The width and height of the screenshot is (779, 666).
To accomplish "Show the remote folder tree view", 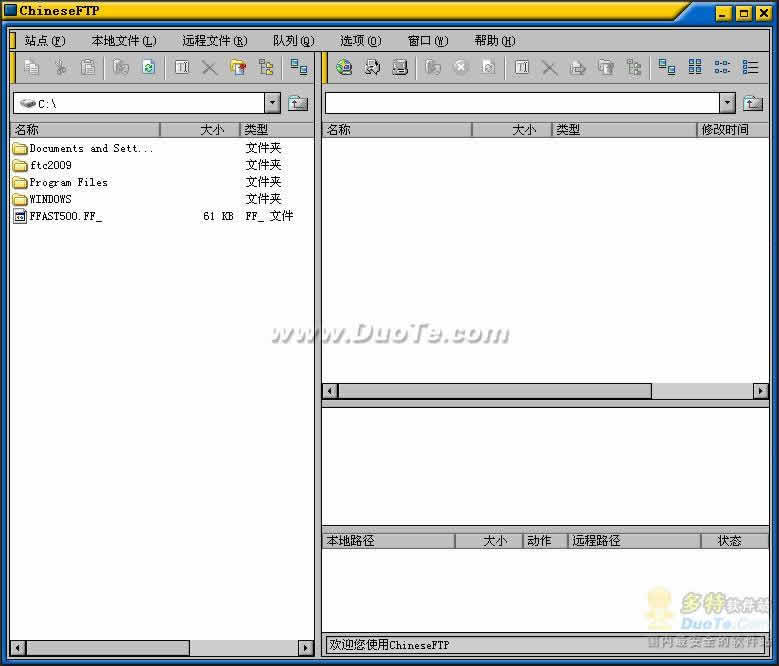I will [x=634, y=67].
